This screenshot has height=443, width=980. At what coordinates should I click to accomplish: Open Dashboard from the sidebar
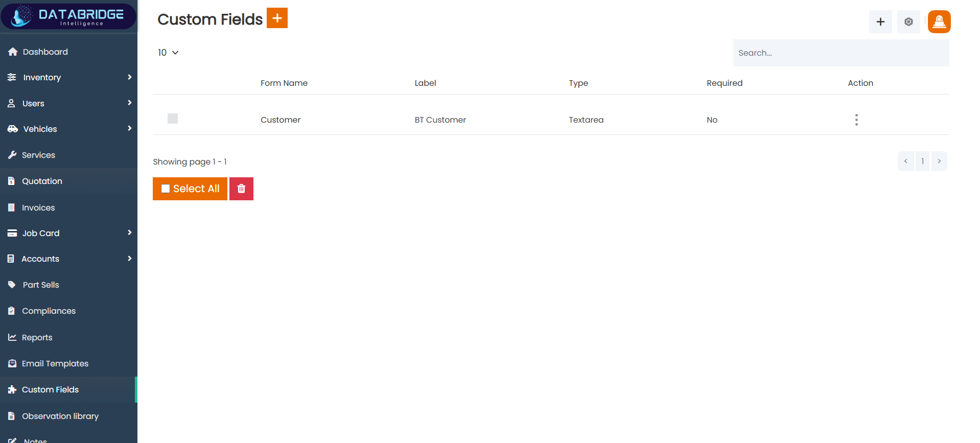tap(68, 52)
